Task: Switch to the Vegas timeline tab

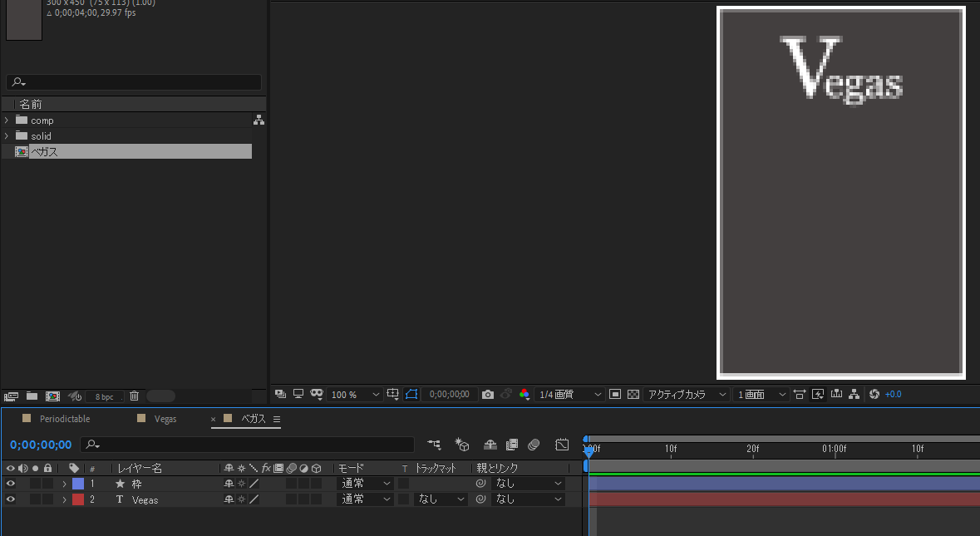Action: (x=165, y=419)
